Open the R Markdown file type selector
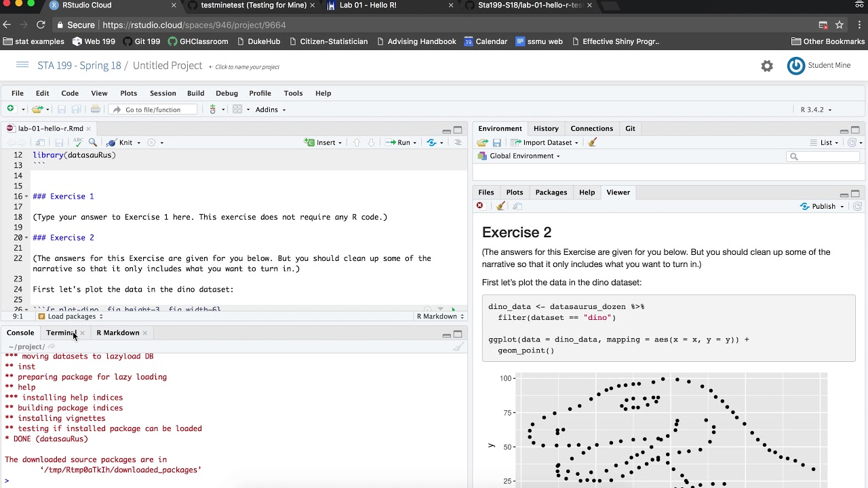The height and width of the screenshot is (488, 868). (x=440, y=317)
